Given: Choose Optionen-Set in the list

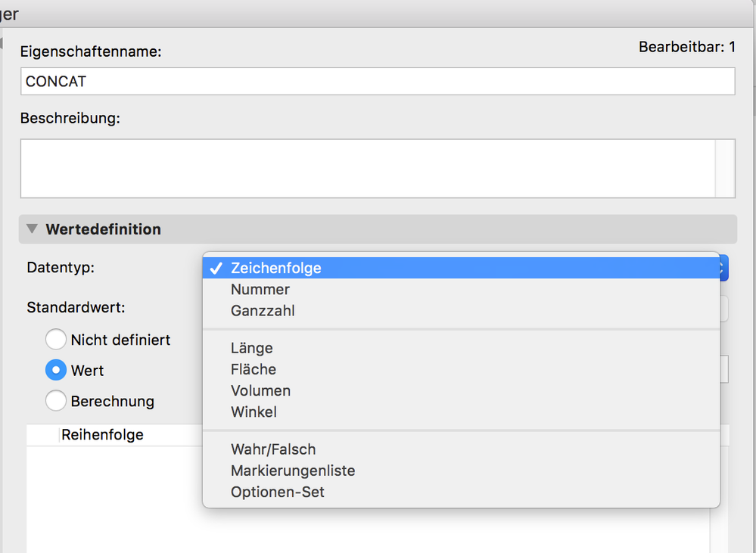Looking at the screenshot, I should [x=278, y=492].
